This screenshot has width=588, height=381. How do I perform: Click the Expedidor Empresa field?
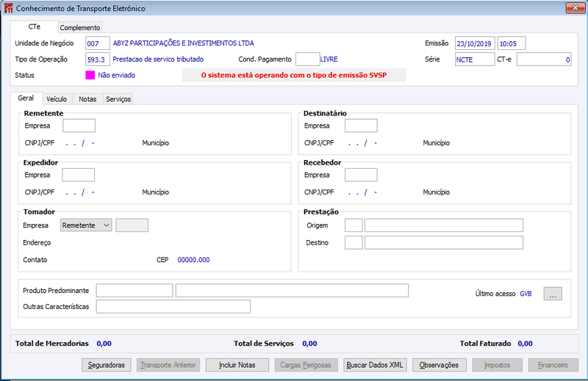(x=79, y=175)
